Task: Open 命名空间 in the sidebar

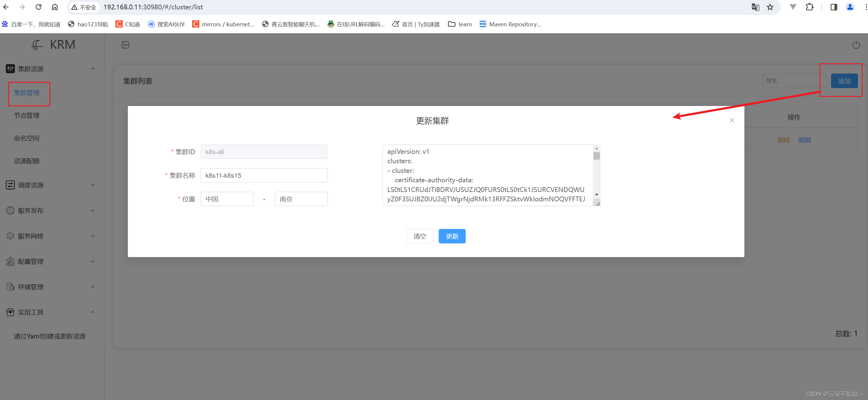Action: tap(27, 138)
